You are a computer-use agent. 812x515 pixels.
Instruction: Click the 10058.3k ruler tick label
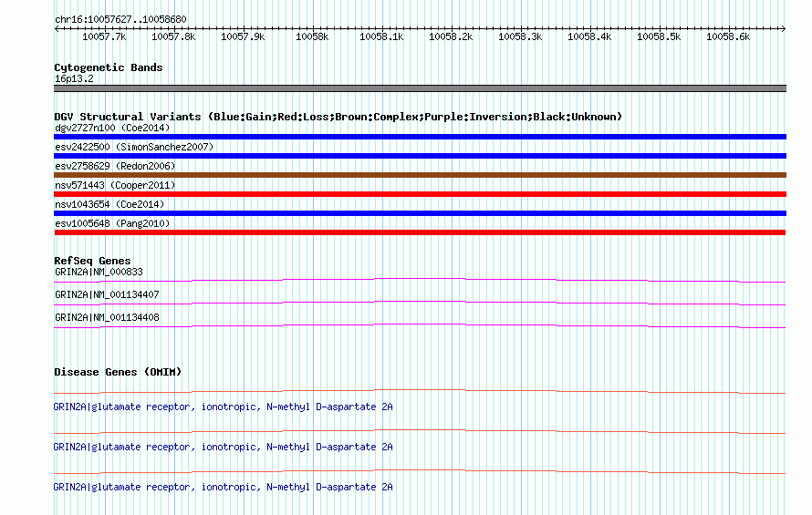[x=520, y=36]
